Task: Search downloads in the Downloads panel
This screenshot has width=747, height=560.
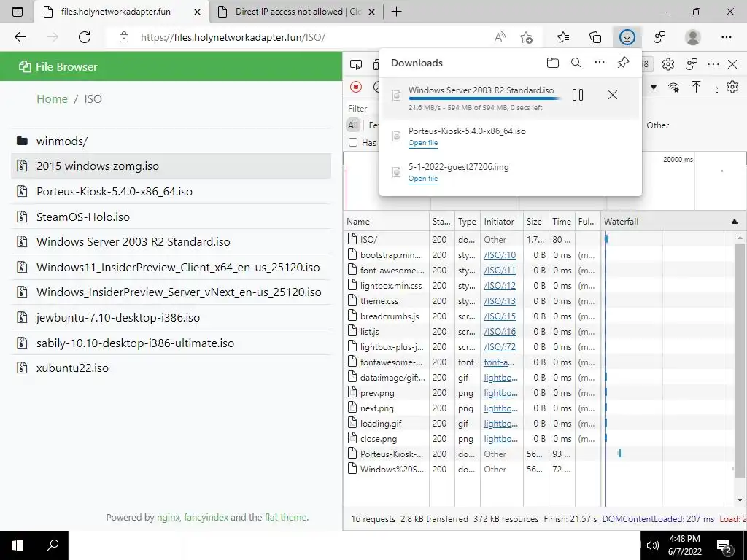Action: [576, 63]
